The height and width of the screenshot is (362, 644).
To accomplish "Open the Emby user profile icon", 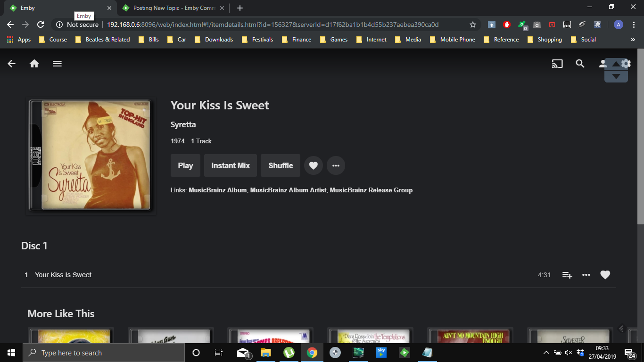I will pyautogui.click(x=602, y=64).
